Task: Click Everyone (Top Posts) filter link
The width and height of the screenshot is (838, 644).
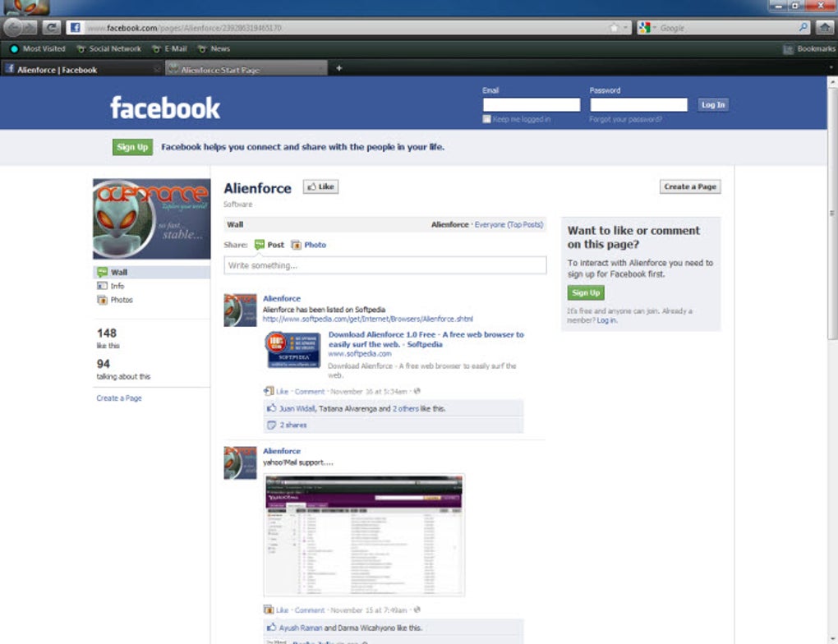Action: click(x=509, y=224)
